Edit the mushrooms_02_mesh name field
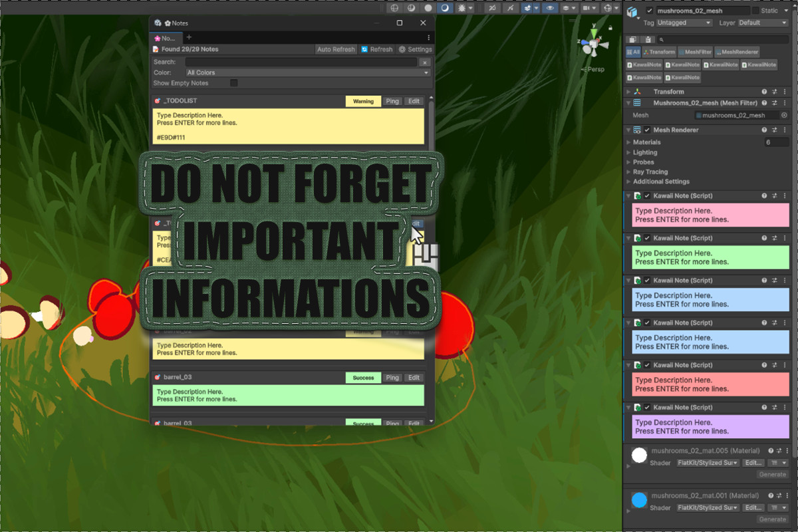 point(702,11)
